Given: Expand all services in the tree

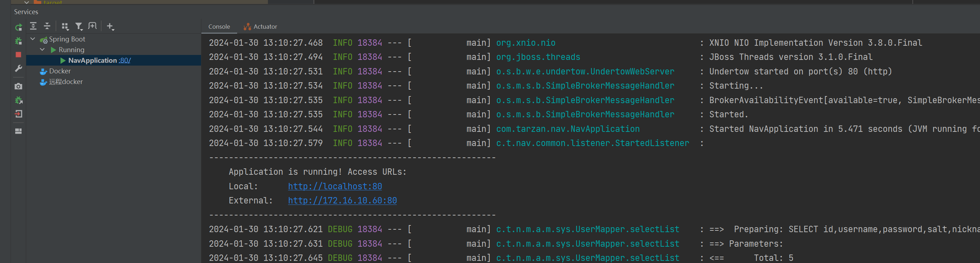Looking at the screenshot, I should tap(34, 26).
